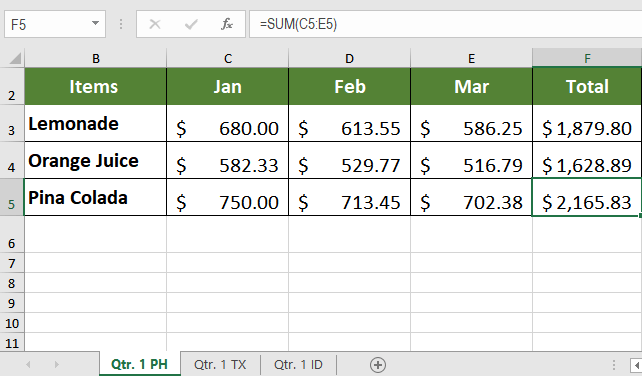Open Insert Function fx dialog
This screenshot has height=376, width=642.
click(226, 25)
